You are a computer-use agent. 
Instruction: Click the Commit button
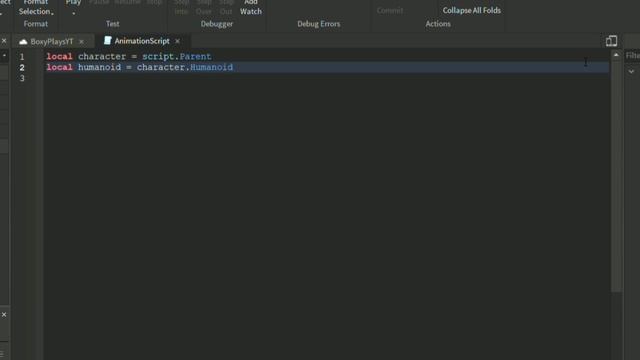pyautogui.click(x=390, y=11)
